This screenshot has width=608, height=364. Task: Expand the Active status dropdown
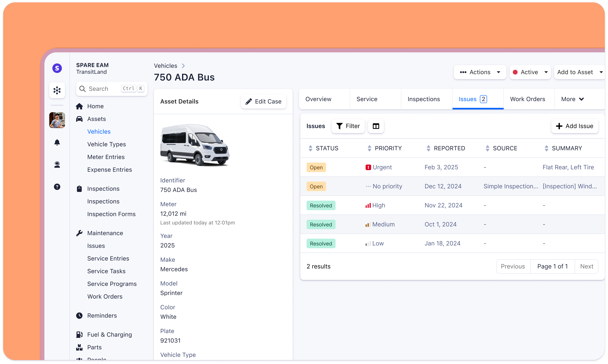pyautogui.click(x=530, y=72)
